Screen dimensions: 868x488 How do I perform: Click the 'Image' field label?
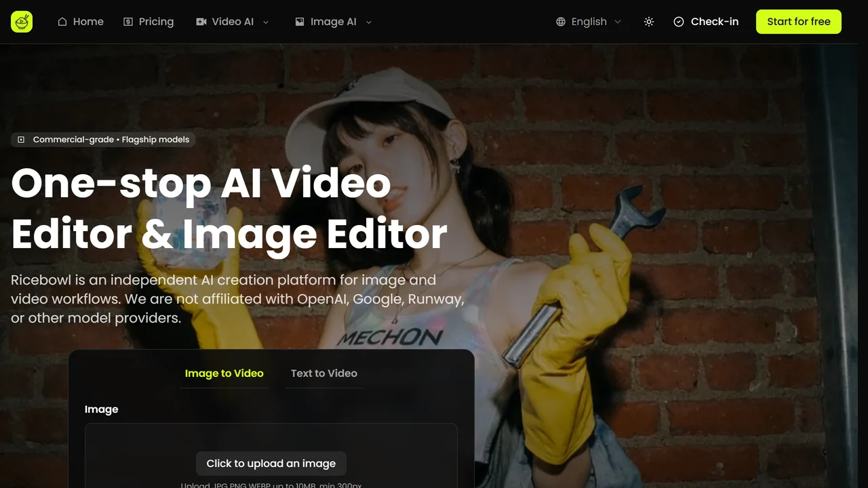(x=102, y=409)
